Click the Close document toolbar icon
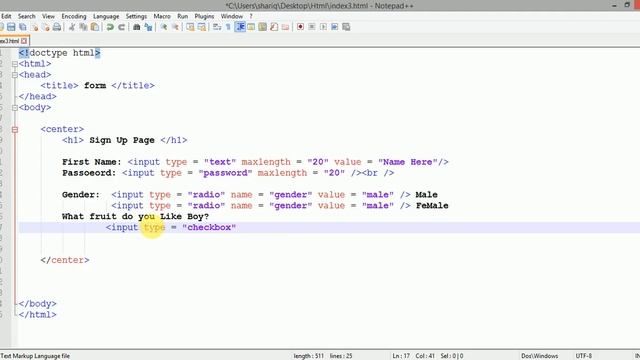640x360 pixels. tap(34, 27)
